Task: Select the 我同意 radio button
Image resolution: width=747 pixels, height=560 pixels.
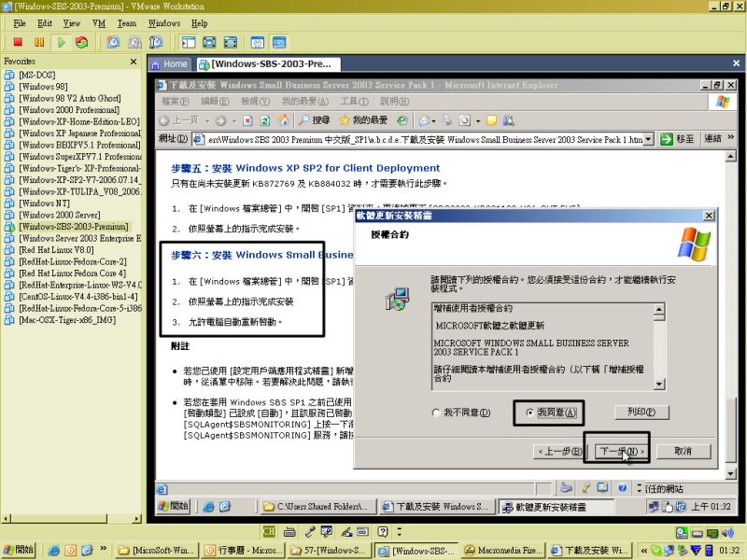Action: 529,413
